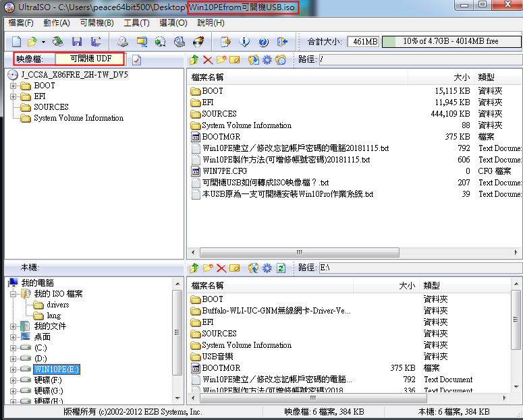Viewport: 523px width, 420px height.
Task: Click local tree vertical scrollbar down arrow
Action: (177, 398)
